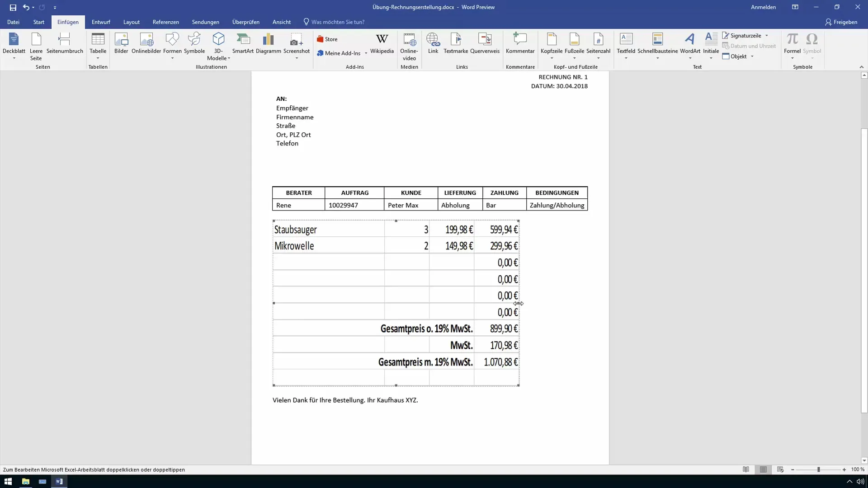Open the Formen shapes gallery
Viewport: 868px width, 488px height.
[172, 46]
